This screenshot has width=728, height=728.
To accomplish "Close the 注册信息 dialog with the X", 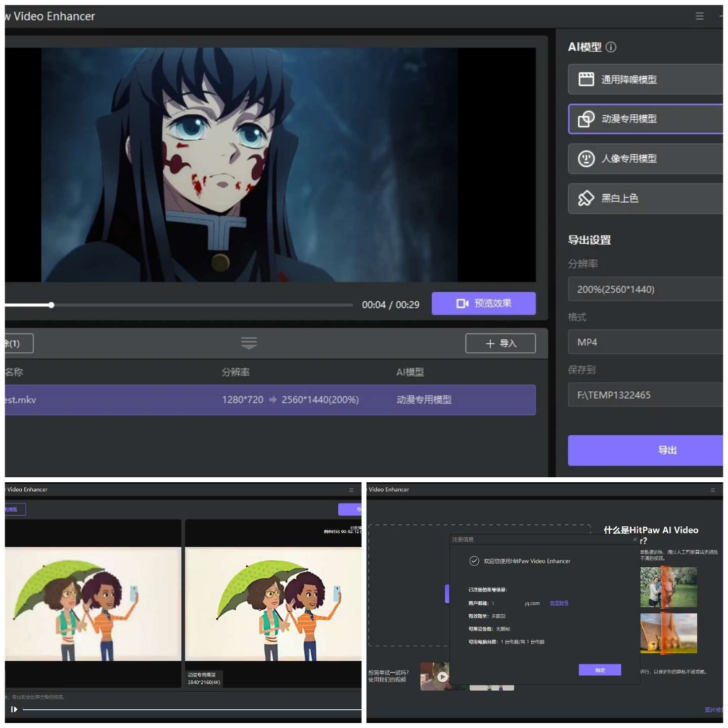I will tap(635, 539).
